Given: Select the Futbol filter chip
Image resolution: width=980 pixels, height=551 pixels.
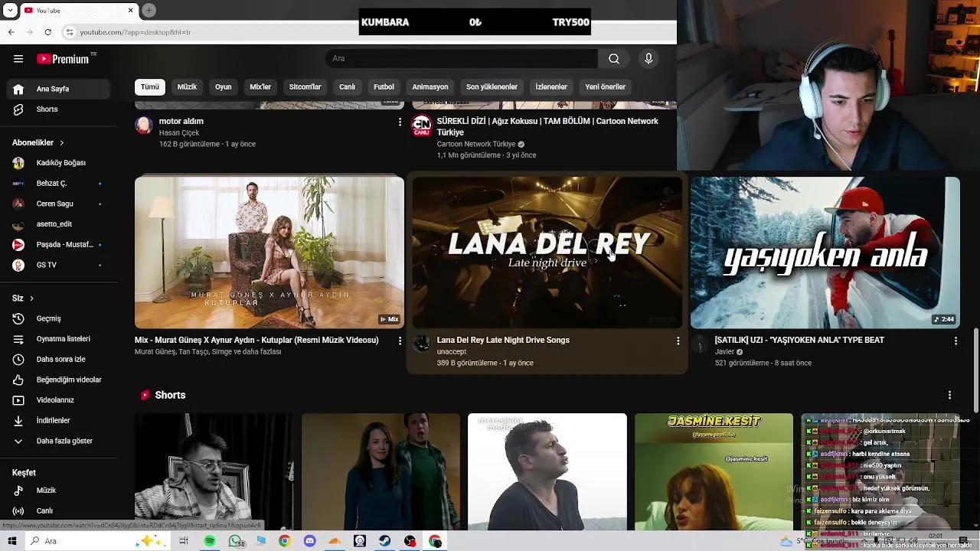Looking at the screenshot, I should (384, 87).
